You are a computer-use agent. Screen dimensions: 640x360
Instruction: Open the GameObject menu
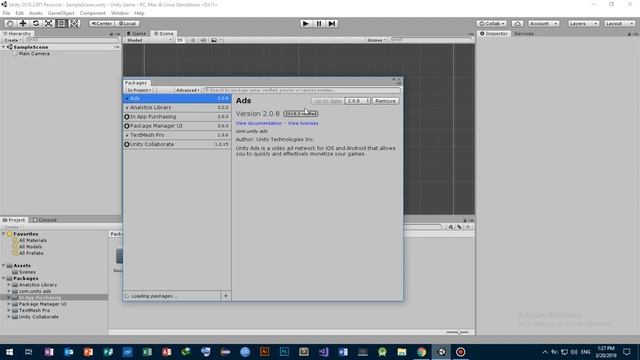point(61,13)
